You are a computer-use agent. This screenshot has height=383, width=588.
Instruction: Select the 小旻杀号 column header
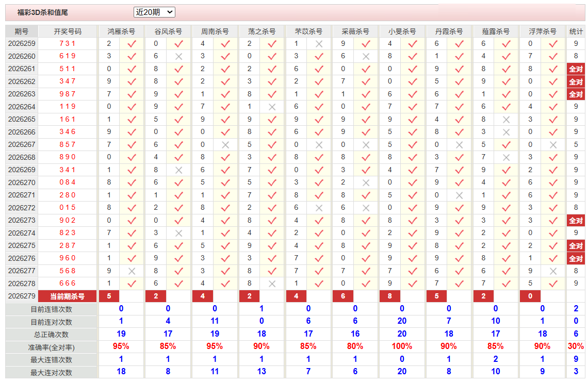402,31
